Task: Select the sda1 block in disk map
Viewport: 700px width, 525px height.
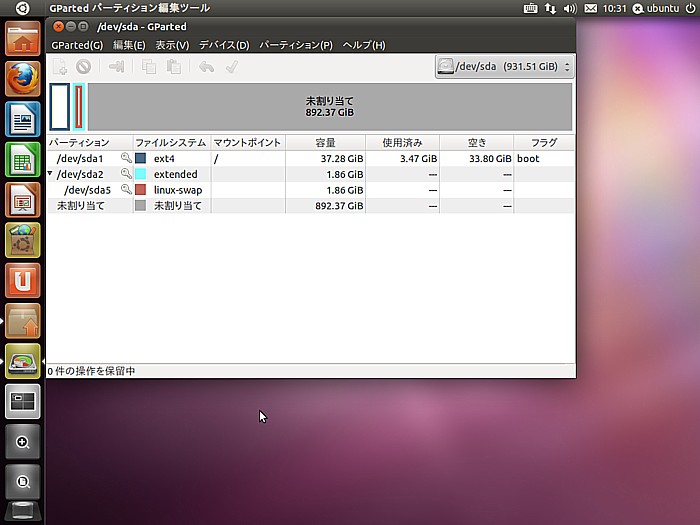Action: (59, 107)
